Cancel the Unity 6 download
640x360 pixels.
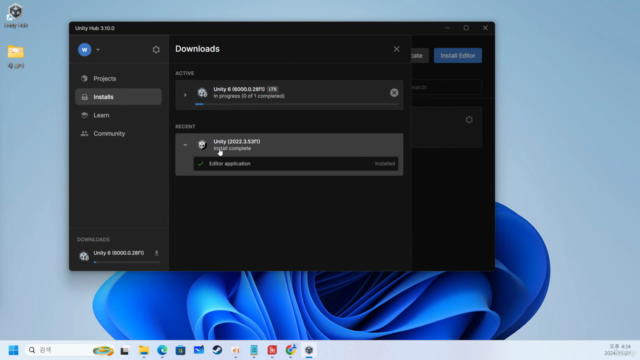394,93
